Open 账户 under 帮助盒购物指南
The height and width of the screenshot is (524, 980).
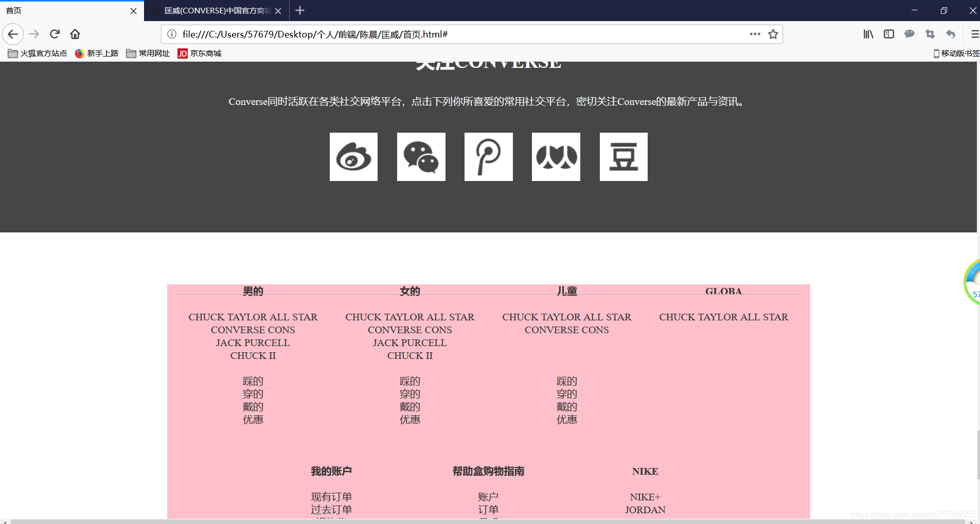pos(488,497)
